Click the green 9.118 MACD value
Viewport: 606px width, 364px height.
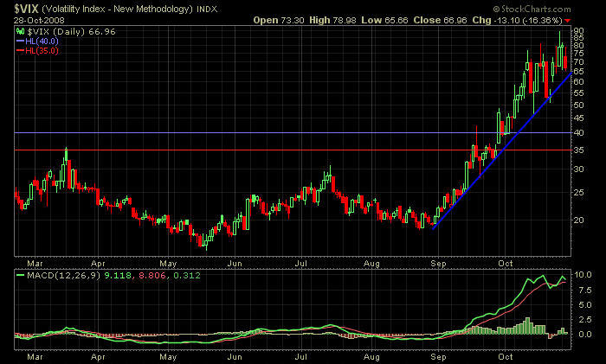tap(118, 275)
